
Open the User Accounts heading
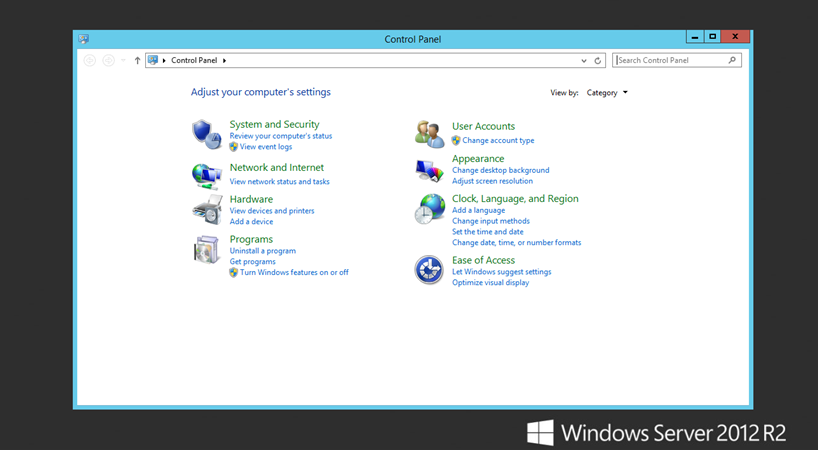[x=483, y=126]
